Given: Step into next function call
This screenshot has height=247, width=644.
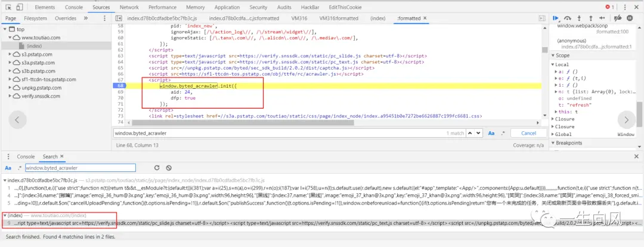Looking at the screenshot, I should pos(579,18).
